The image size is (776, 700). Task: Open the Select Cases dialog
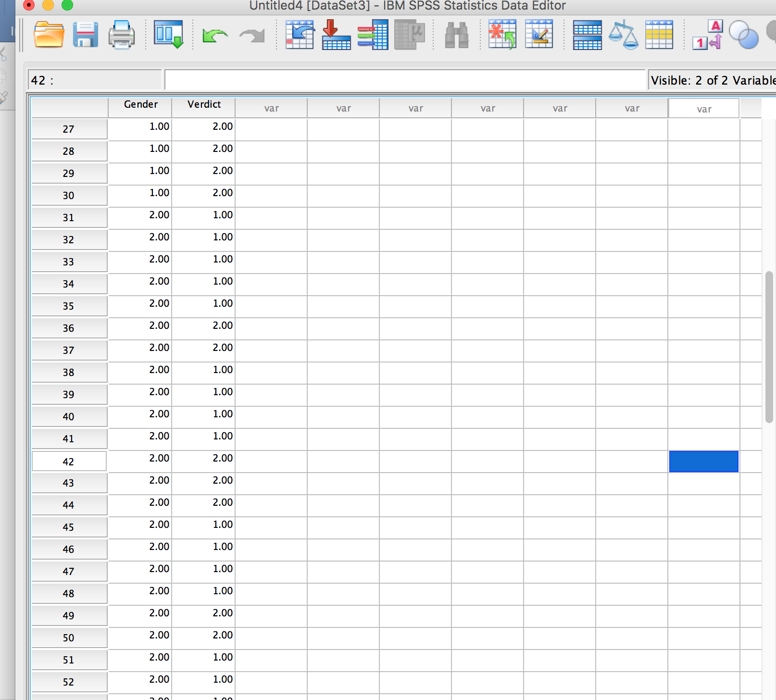click(660, 35)
